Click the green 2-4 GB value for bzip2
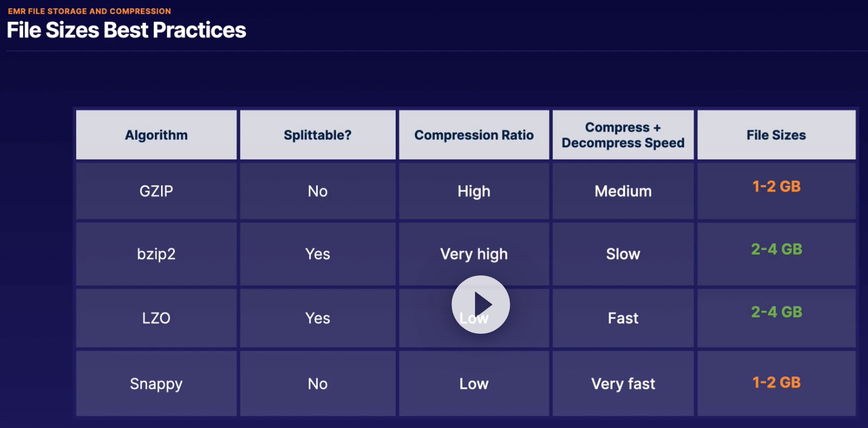The height and width of the screenshot is (428, 868). [776, 249]
